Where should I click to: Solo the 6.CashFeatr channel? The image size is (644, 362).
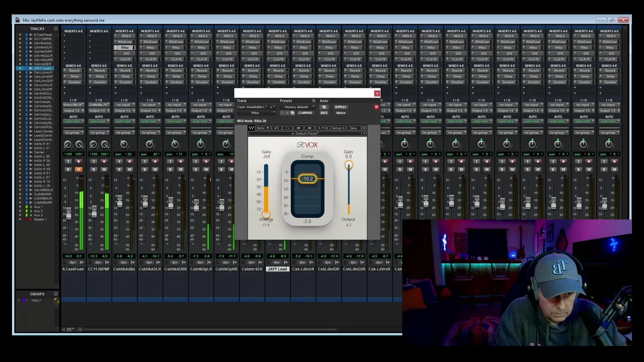point(68,169)
